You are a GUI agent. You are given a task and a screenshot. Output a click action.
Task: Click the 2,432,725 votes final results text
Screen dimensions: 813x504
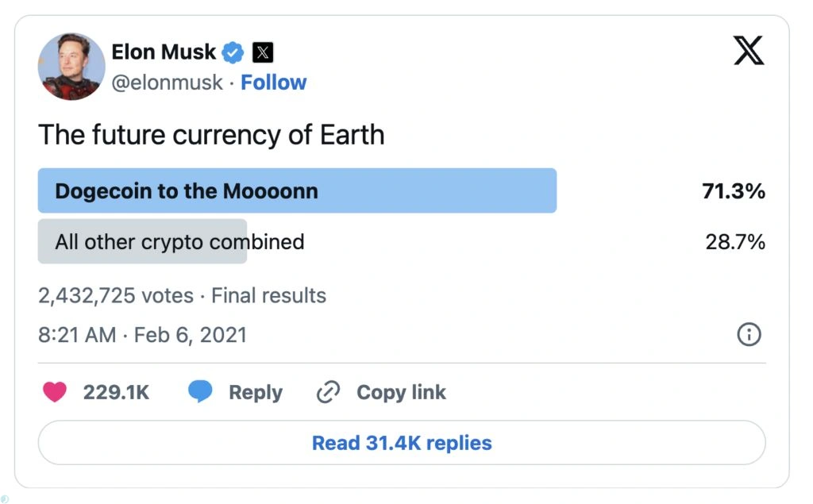182,296
